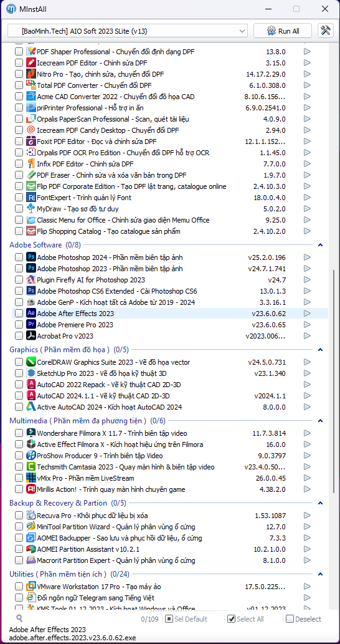Run the Adobe Photoshop 2024 installer arrow
Viewport: 340px width, 644px height.
pos(307,257)
